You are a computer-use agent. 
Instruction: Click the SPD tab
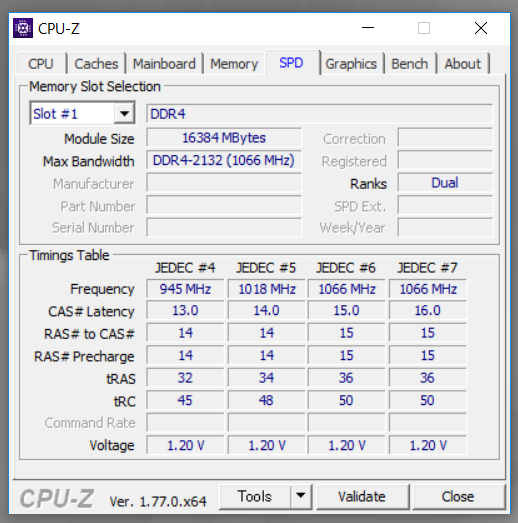(291, 62)
